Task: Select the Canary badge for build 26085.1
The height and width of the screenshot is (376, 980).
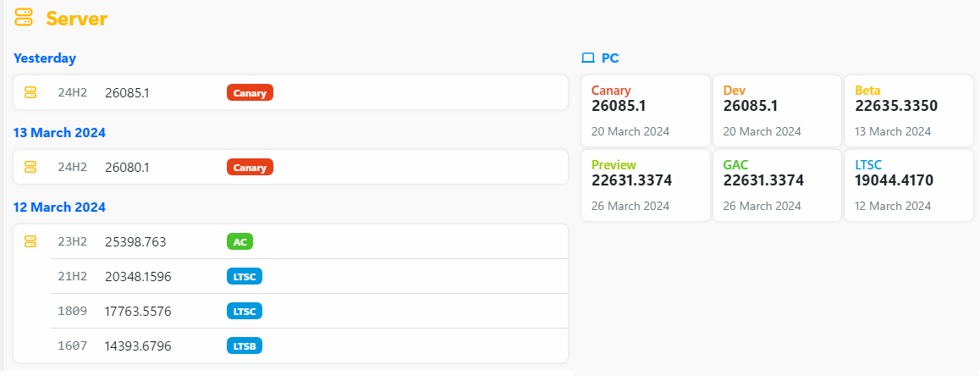Action: [x=250, y=92]
